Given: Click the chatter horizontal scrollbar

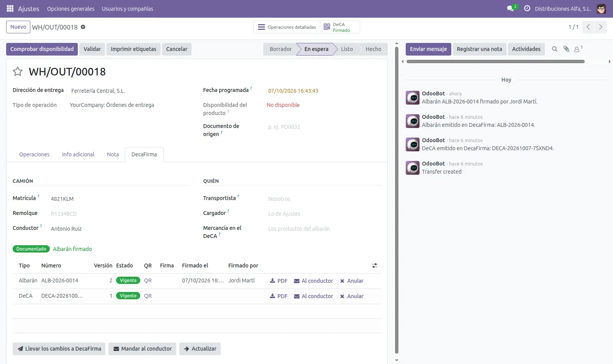Looking at the screenshot, I should coord(495,61).
